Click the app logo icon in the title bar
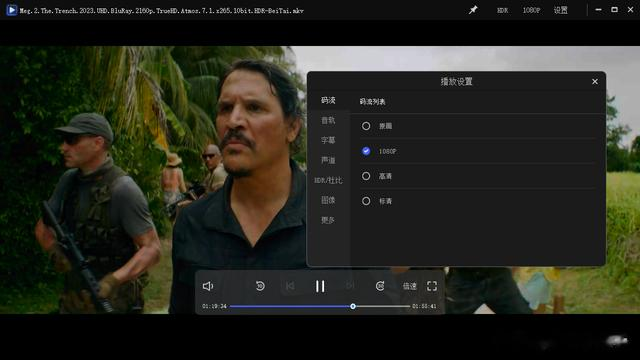 pyautogui.click(x=12, y=10)
